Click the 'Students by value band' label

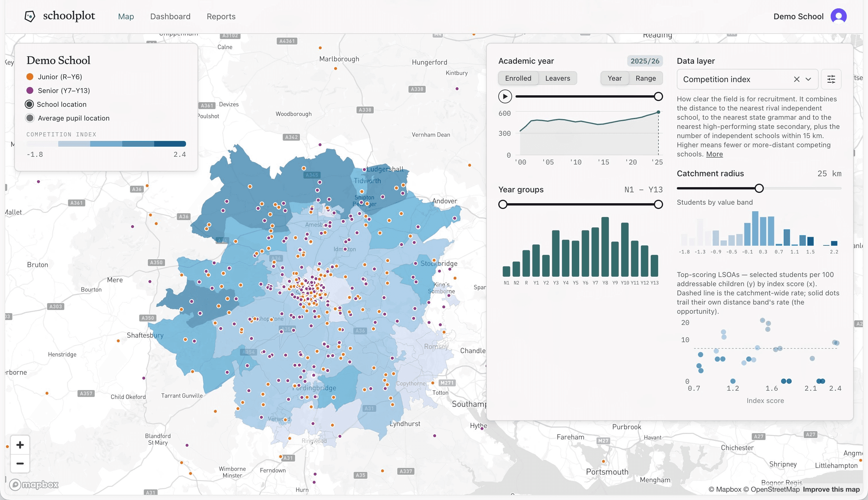coord(714,202)
